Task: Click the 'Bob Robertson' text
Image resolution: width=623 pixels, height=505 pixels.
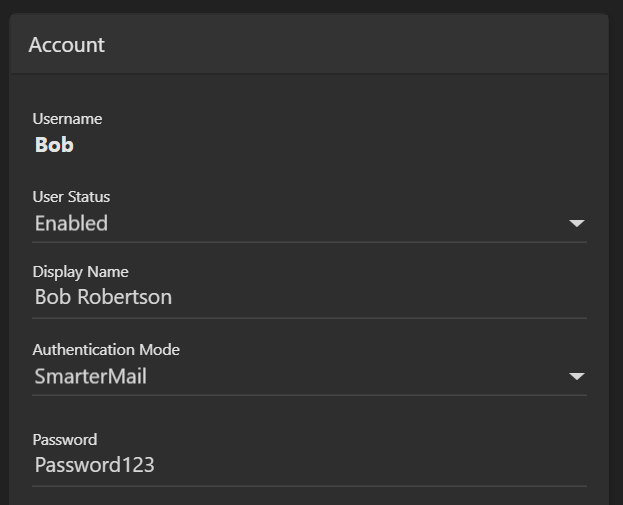Action: pyautogui.click(x=103, y=297)
